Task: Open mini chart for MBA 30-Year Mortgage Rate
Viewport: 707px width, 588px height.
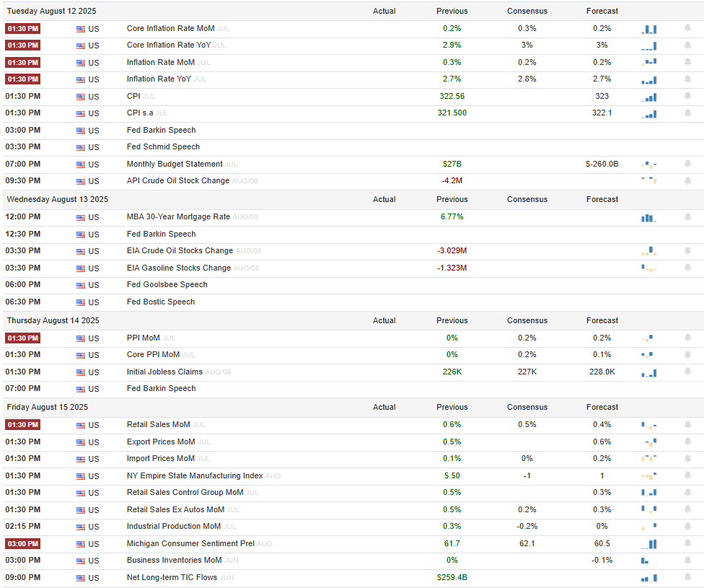Action: click(x=649, y=218)
